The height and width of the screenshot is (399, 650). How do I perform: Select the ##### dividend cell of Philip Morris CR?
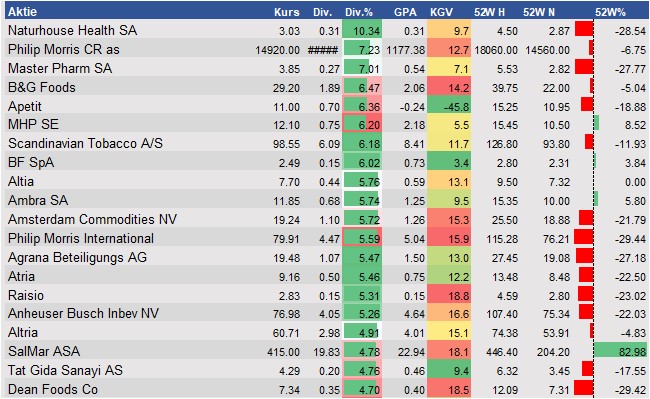pos(323,50)
